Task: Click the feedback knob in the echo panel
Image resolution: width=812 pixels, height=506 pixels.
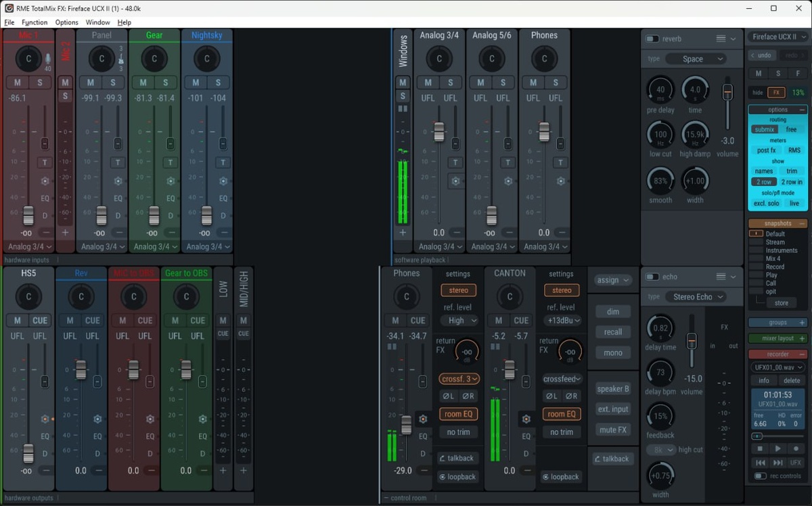Action: 660,416
